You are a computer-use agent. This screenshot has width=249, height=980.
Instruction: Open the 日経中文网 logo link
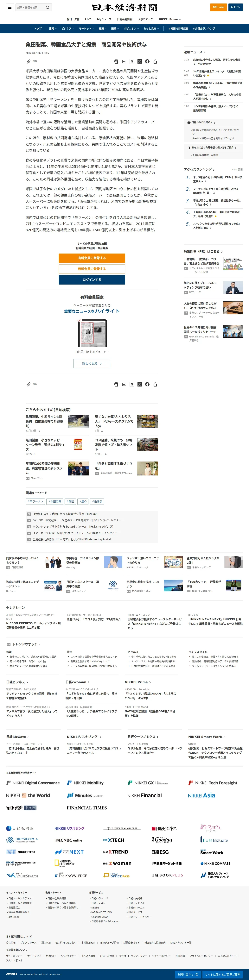click(x=21, y=808)
